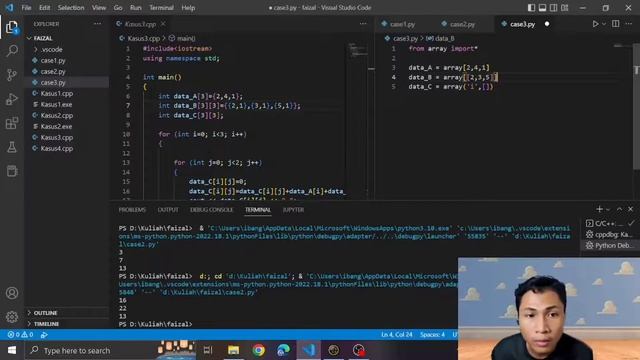Open the Accounts icon in activity bar
Image resolution: width=640 pixels, height=360 pixels.
[12, 293]
